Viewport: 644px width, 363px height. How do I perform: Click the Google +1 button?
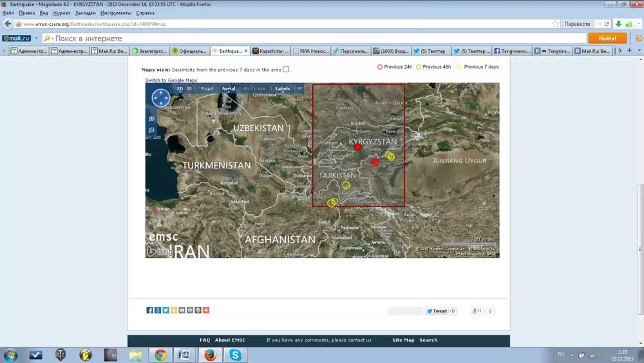[477, 311]
